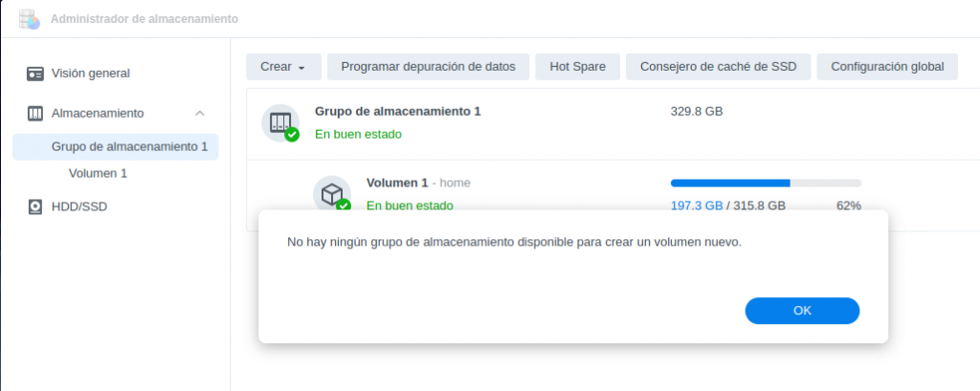
Task: Click storage group En buen estado status
Action: coord(358,134)
